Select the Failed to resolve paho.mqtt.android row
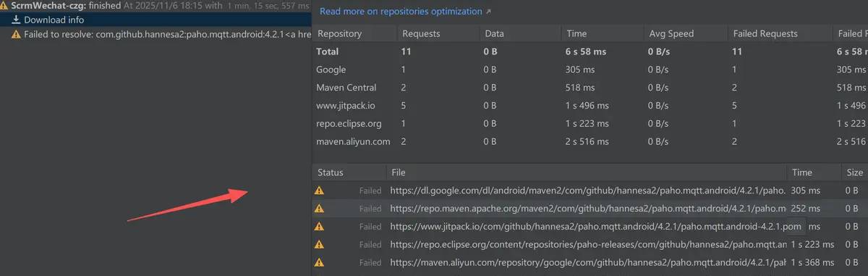Screen dimensions: 868x276 pos(156,35)
